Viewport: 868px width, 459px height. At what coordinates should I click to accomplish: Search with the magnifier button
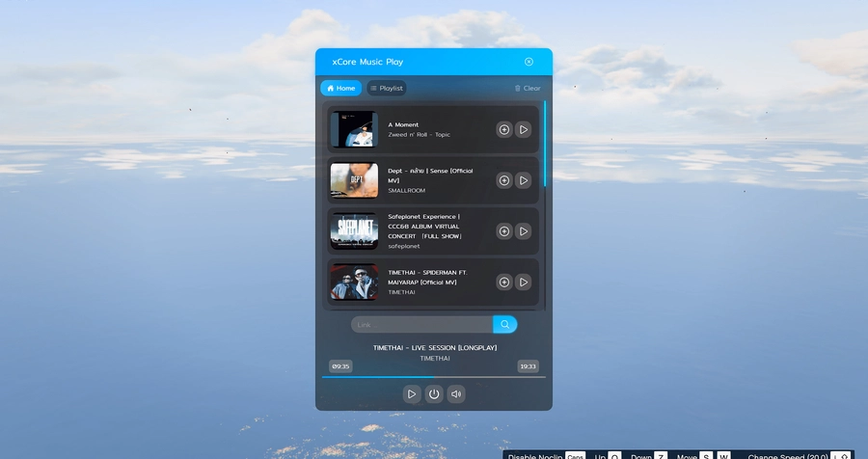(504, 324)
